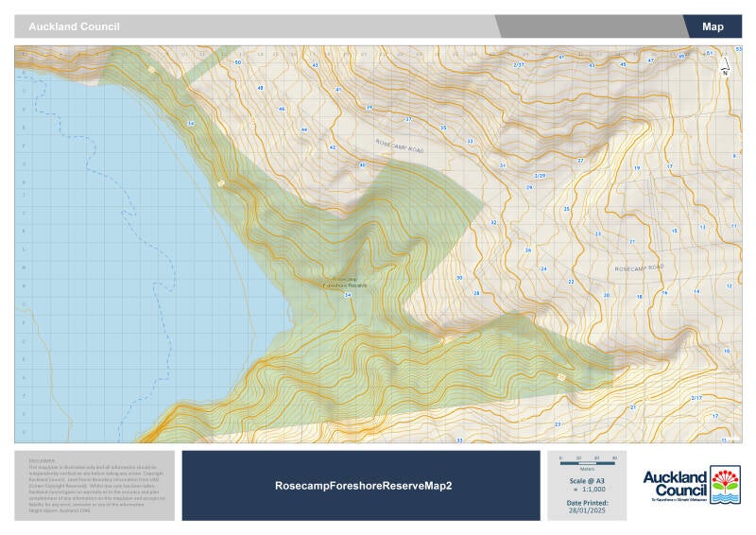Click the Rosecamp Foreshore Reserve map label
The width and height of the screenshot is (756, 535).
point(345,283)
